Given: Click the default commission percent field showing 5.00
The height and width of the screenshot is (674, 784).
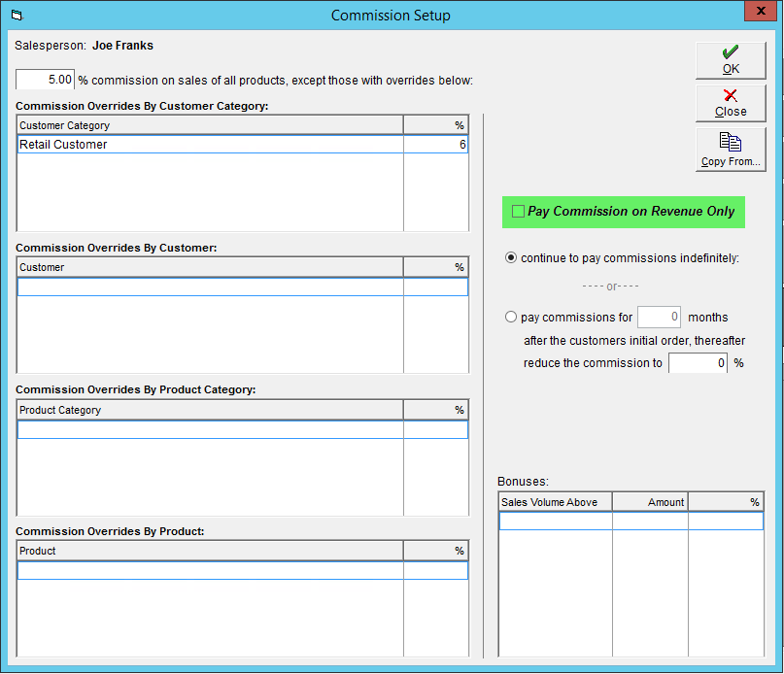Looking at the screenshot, I should pos(45,80).
